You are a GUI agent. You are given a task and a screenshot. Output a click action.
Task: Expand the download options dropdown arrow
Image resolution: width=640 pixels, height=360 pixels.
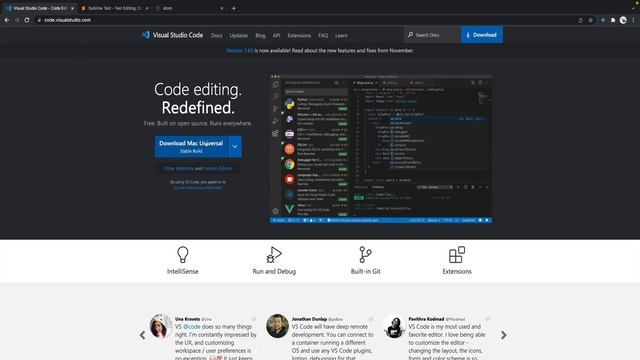tap(235, 147)
